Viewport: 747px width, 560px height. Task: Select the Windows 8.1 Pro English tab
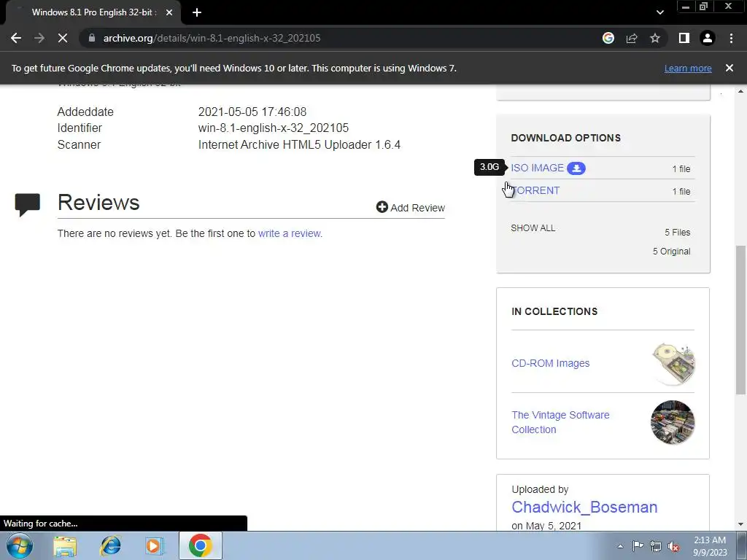(x=93, y=12)
